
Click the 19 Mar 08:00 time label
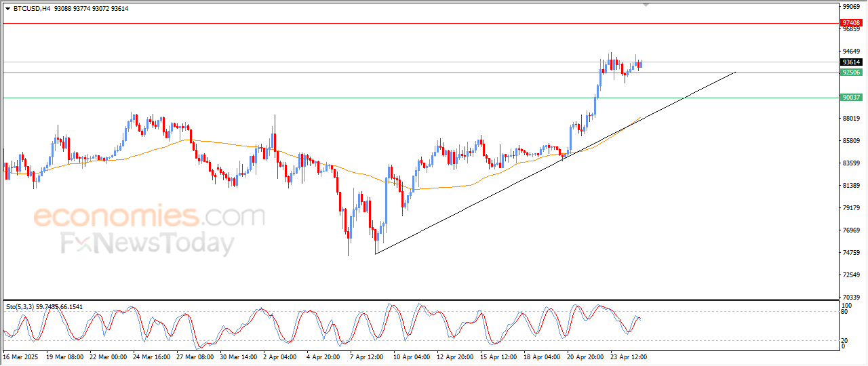click(65, 356)
